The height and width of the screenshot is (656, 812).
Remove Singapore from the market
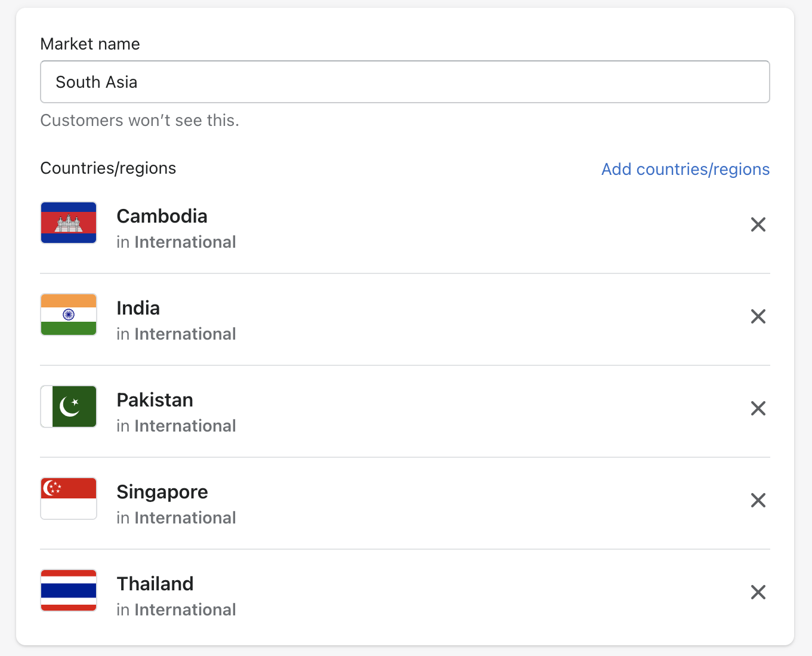pyautogui.click(x=758, y=500)
